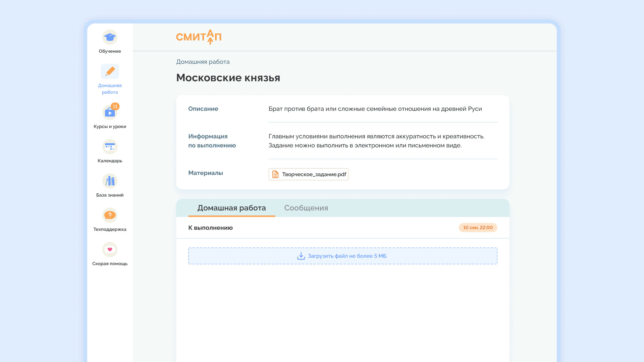Click the К выполнению status label
Image resolution: width=644 pixels, height=362 pixels.
[210, 228]
